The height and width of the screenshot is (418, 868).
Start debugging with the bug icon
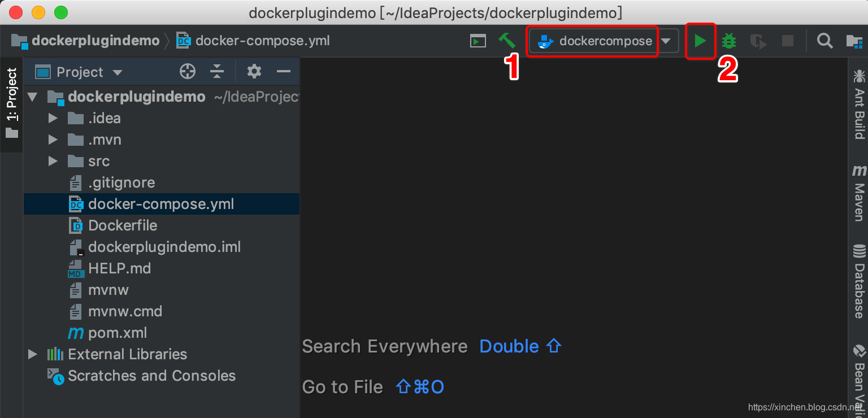[729, 41]
